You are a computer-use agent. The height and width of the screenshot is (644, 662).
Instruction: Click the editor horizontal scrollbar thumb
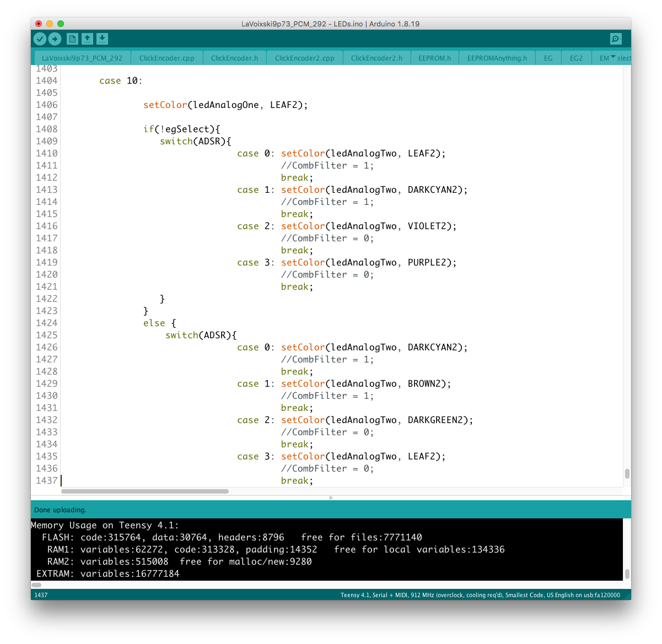pos(145,491)
